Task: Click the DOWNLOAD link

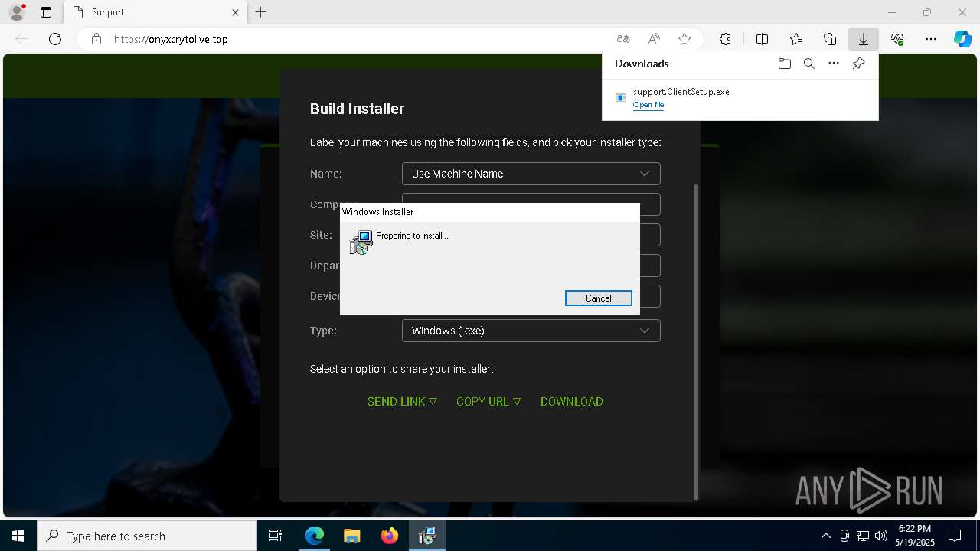Action: 572,401
